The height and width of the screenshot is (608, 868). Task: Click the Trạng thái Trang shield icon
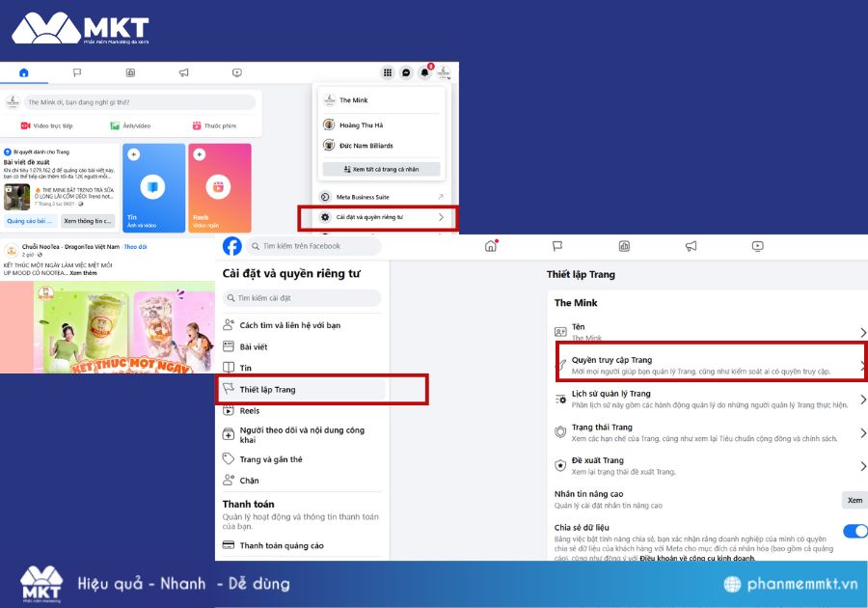pos(560,432)
